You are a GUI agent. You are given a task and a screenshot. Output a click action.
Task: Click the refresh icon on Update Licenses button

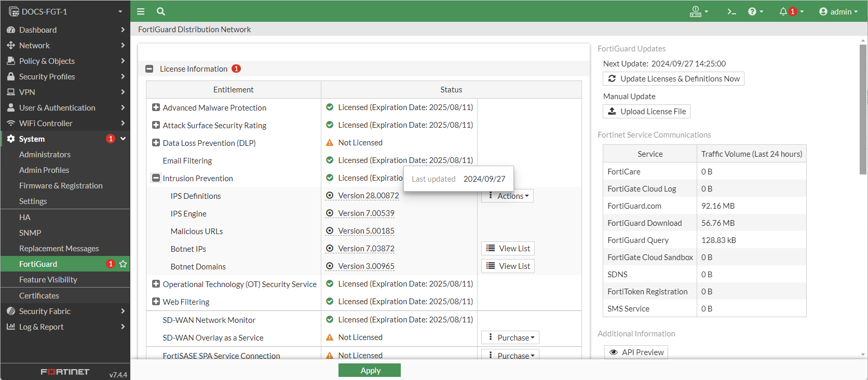coord(612,78)
